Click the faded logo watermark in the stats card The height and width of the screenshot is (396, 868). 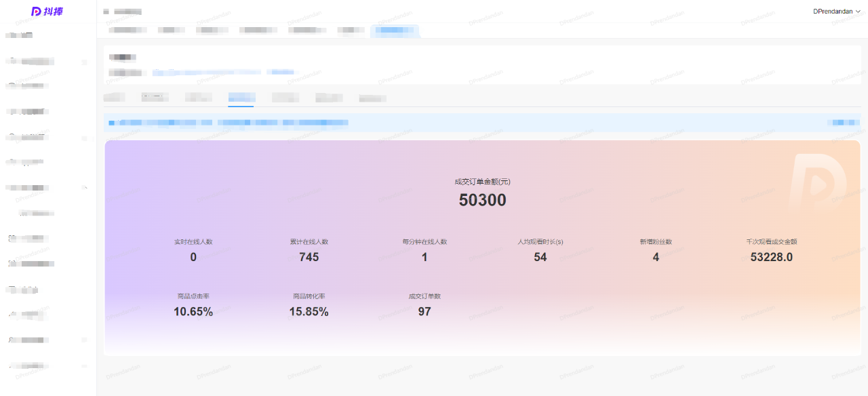pos(817,183)
